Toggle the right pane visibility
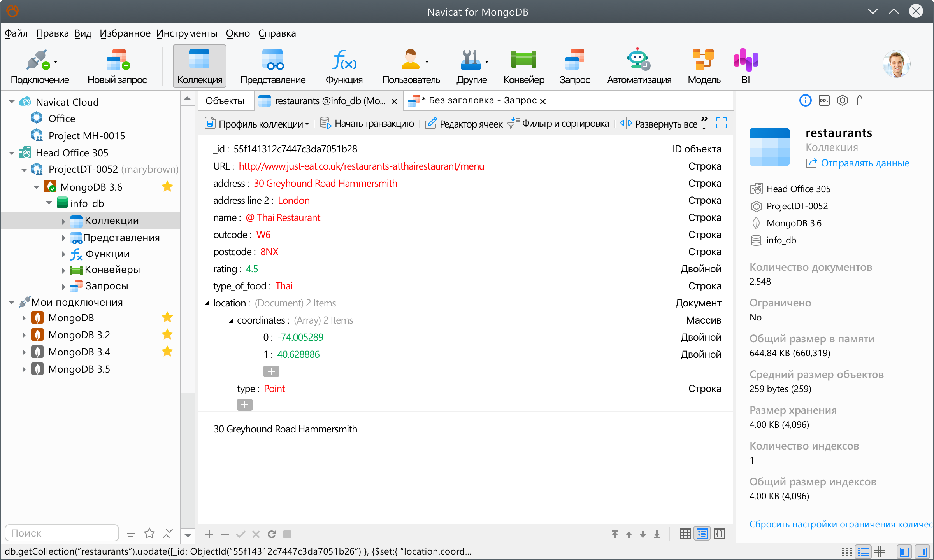Screen dimensions: 934x560 pos(922,552)
